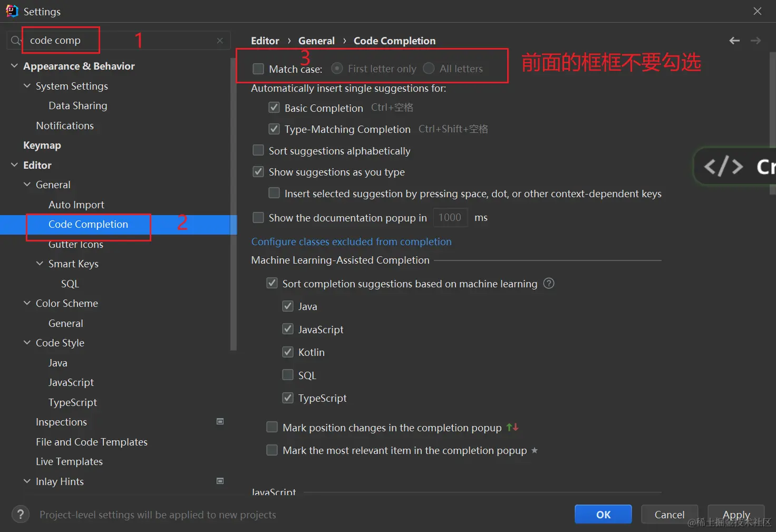Open Inspections settings page
Image resolution: width=776 pixels, height=532 pixels.
[61, 422]
